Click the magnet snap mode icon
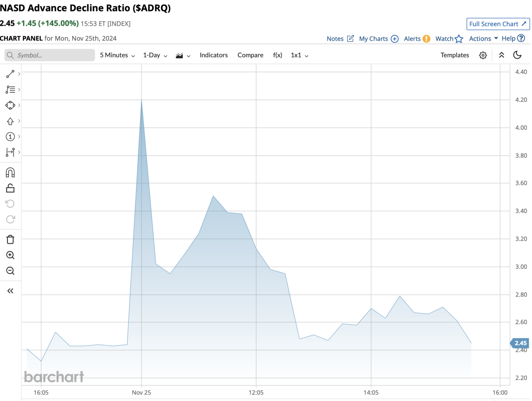Screen dimensions: 532x401 [x=10, y=172]
